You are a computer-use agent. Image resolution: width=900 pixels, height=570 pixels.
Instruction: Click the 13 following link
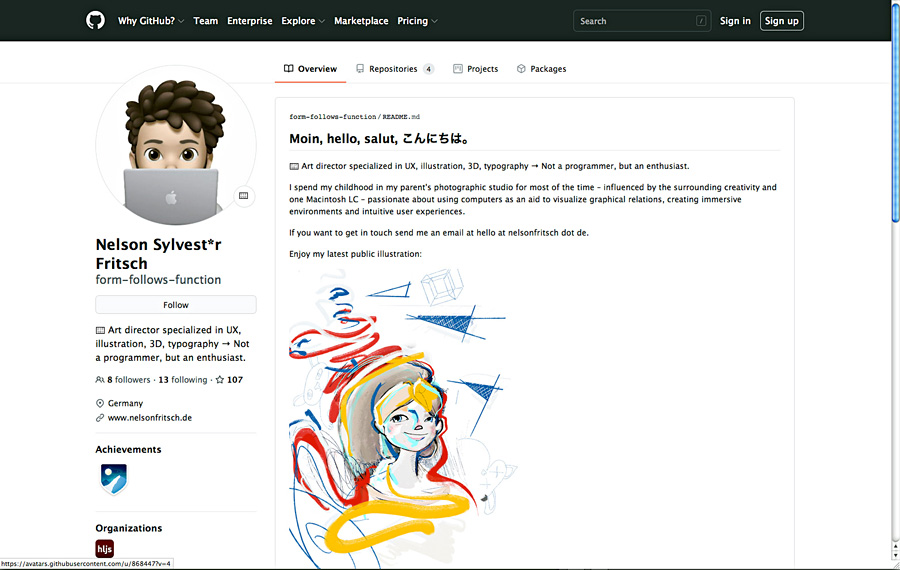pos(183,380)
